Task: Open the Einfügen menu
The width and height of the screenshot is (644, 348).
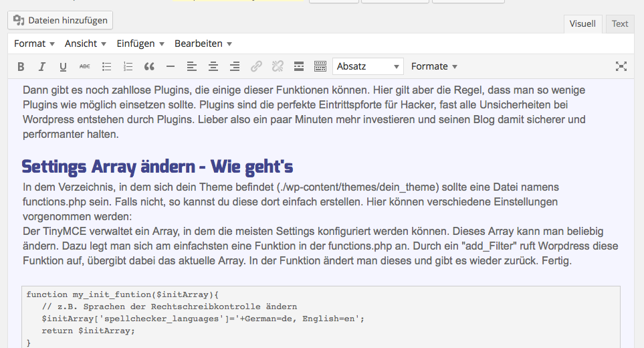Action: click(140, 43)
